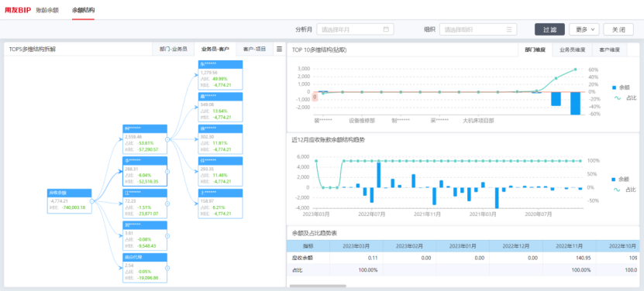This screenshot has height=291, width=644.
Task: Focus the 请选择年月 input field
Action: coord(355,29)
